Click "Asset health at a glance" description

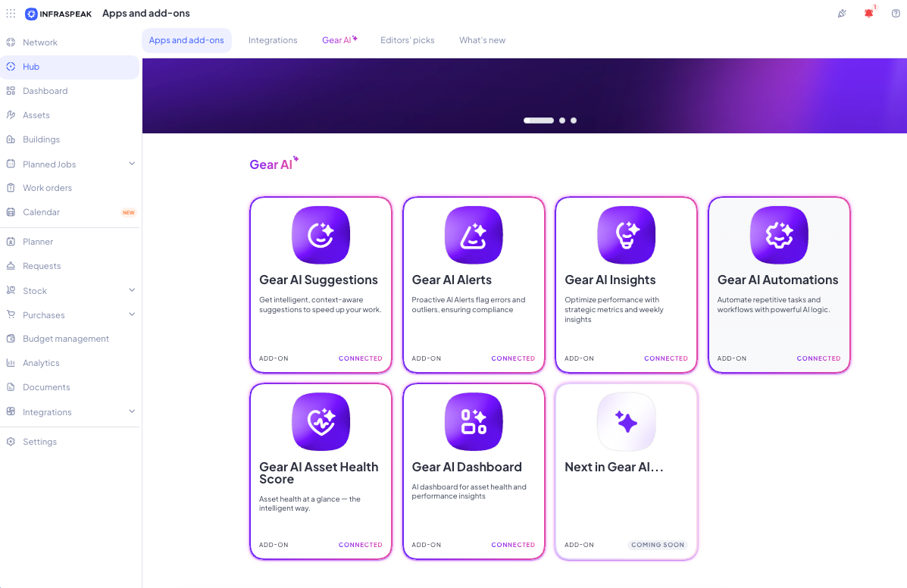click(309, 504)
